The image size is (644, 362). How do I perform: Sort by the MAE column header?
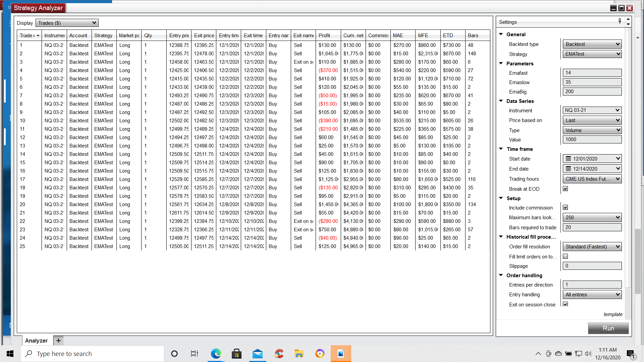(x=402, y=36)
